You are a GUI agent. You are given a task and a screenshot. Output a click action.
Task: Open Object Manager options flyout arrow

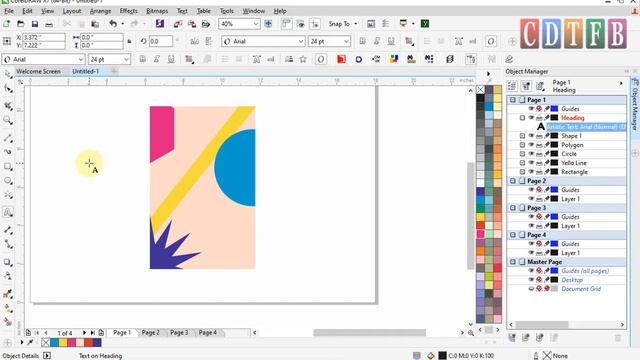[x=621, y=83]
